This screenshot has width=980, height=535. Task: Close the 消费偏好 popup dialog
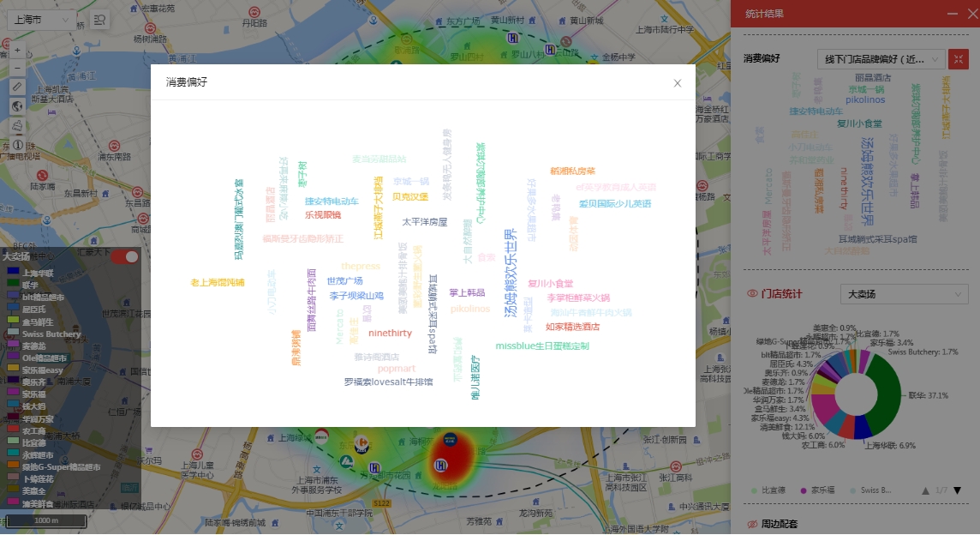click(678, 83)
